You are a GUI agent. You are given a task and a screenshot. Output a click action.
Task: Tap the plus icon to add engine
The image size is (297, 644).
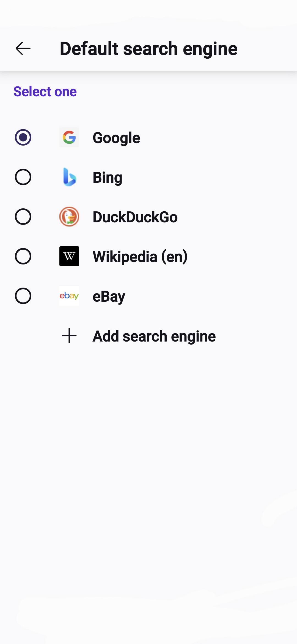(x=69, y=336)
